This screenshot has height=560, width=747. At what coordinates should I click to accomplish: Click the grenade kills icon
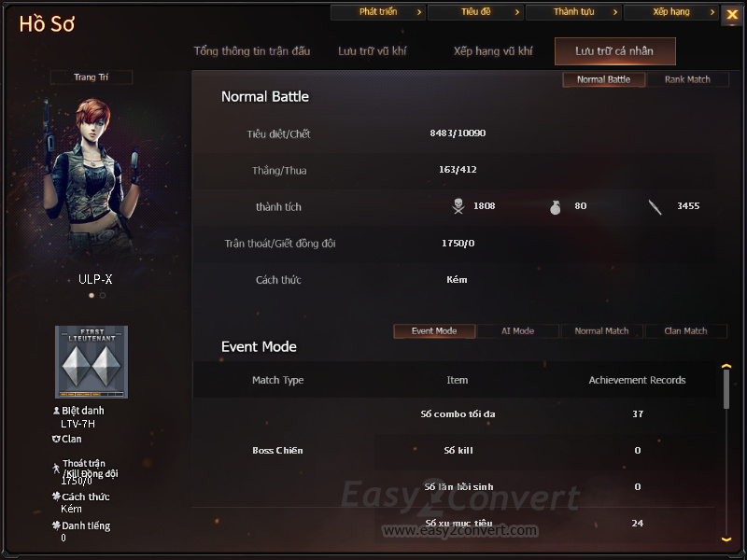(555, 207)
